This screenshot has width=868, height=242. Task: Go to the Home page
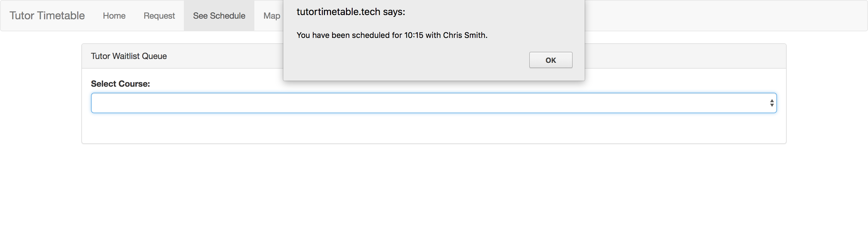coord(114,16)
